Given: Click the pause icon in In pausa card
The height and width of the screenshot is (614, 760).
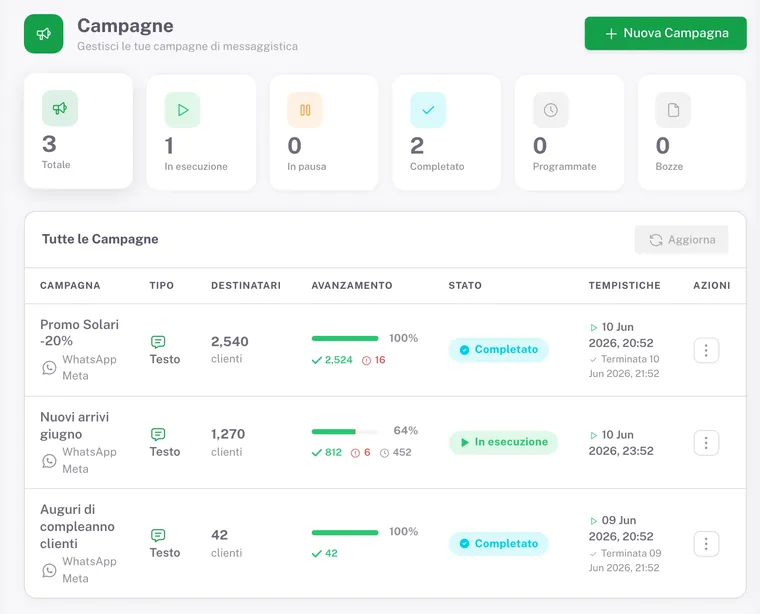Looking at the screenshot, I should tap(305, 110).
